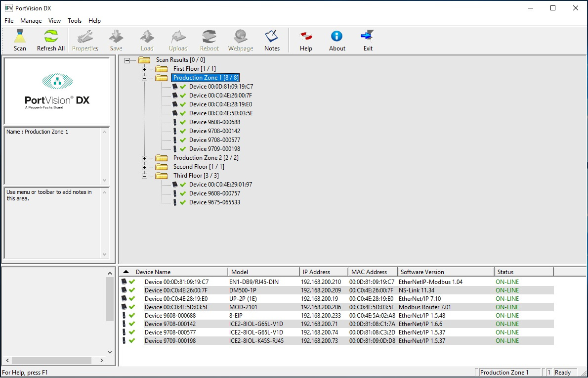
Task: Sort by Software Version column header
Action: tap(446, 272)
